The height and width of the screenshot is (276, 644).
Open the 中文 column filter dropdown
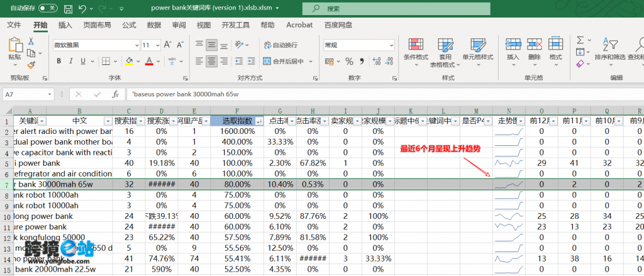(x=108, y=121)
